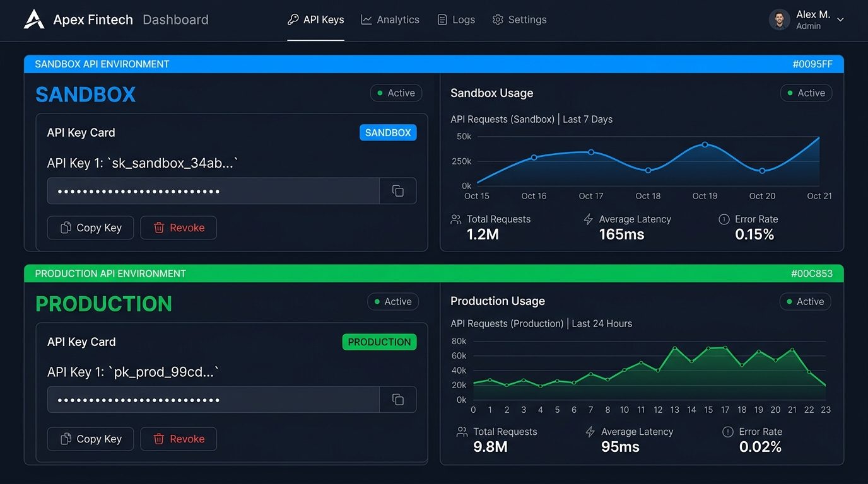Click the masked sandbox API key field
Image resolution: width=868 pixels, height=484 pixels.
pyautogui.click(x=213, y=191)
